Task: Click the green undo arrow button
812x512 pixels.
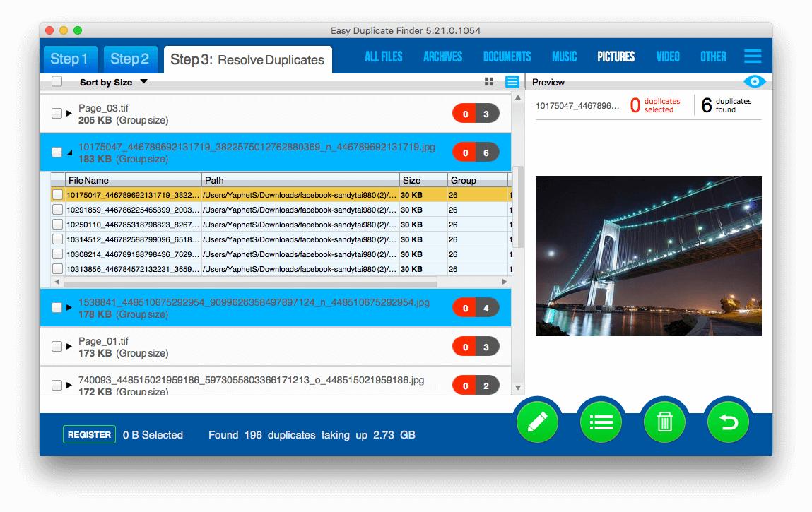Action: [728, 422]
